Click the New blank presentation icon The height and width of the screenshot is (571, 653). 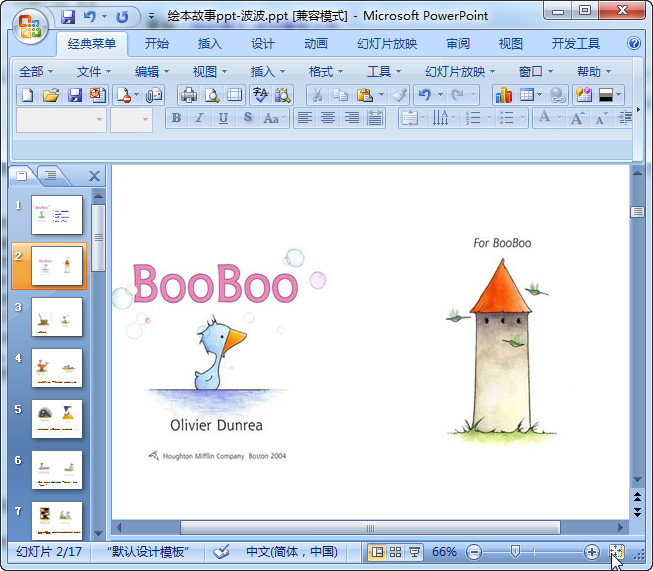point(27,95)
